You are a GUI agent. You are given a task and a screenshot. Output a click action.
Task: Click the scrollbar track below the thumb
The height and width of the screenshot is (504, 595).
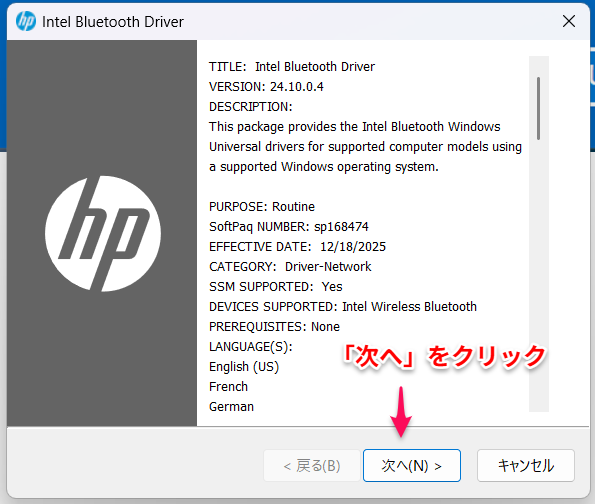539,275
